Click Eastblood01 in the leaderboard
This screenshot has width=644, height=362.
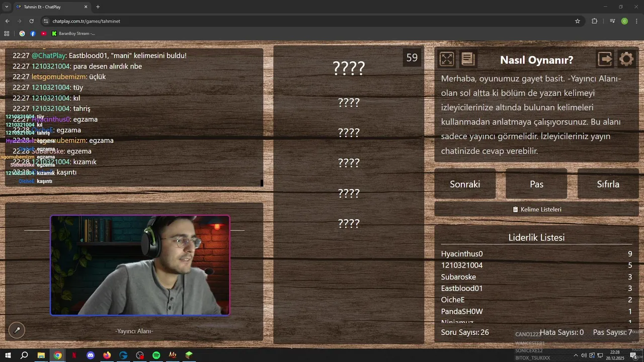point(462,289)
